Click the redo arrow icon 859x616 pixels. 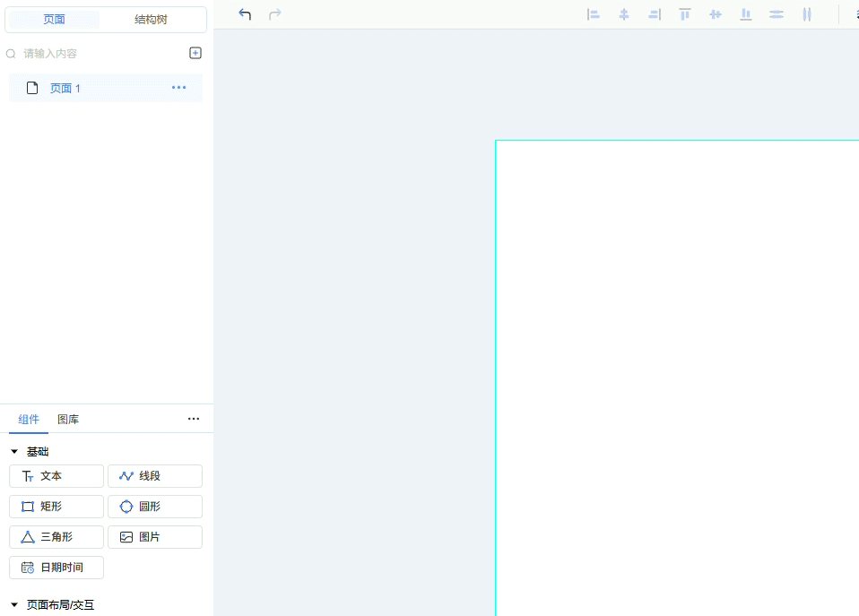pos(275,14)
